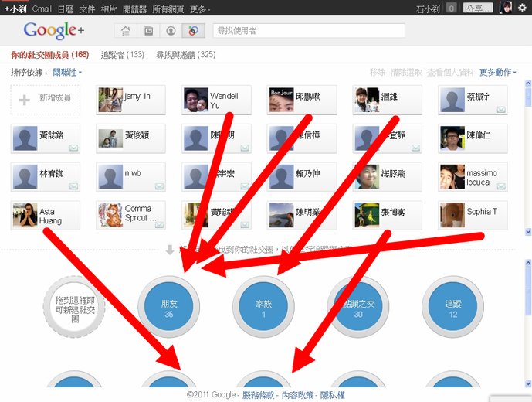Select the 家族 1 circle
Viewport: 532px width, 402px height.
point(263,306)
